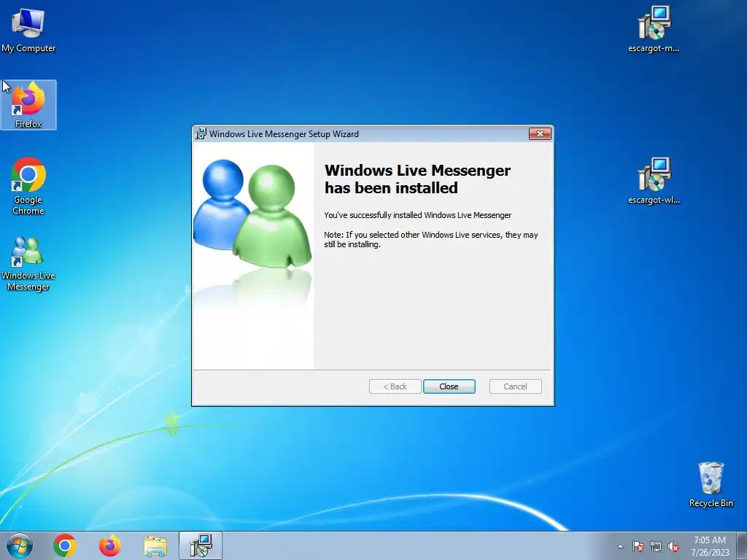Close the Setup Wizard with the red X

[540, 134]
